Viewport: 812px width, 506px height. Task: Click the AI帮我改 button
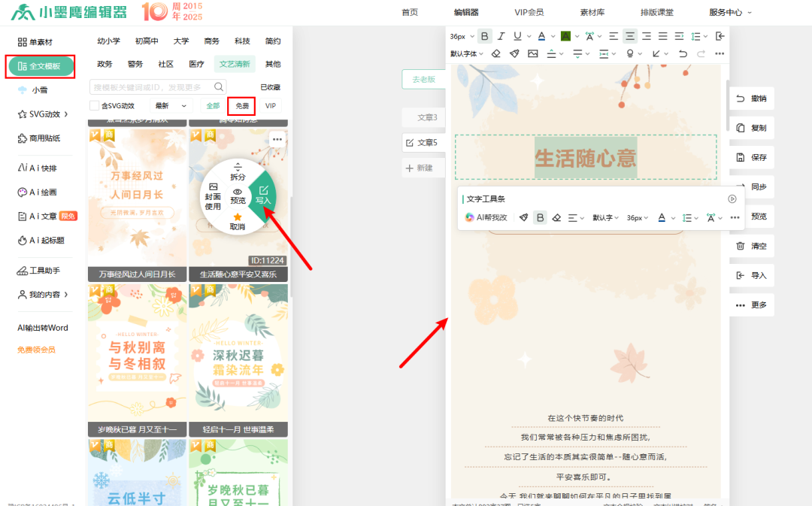[486, 217]
